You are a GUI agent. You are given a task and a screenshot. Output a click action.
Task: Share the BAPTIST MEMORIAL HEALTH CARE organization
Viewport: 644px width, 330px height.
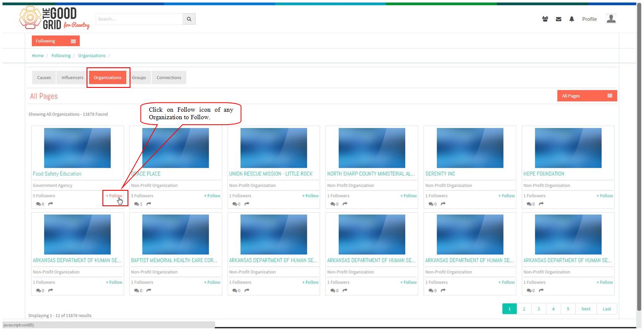pos(149,290)
